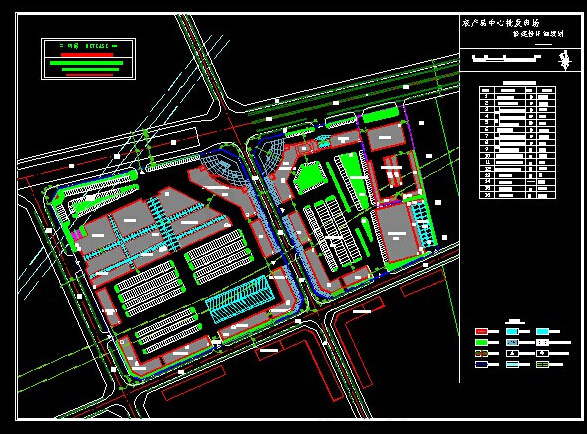587x434 pixels.
Task: Click row 1 of the numbered table
Action: (517, 97)
